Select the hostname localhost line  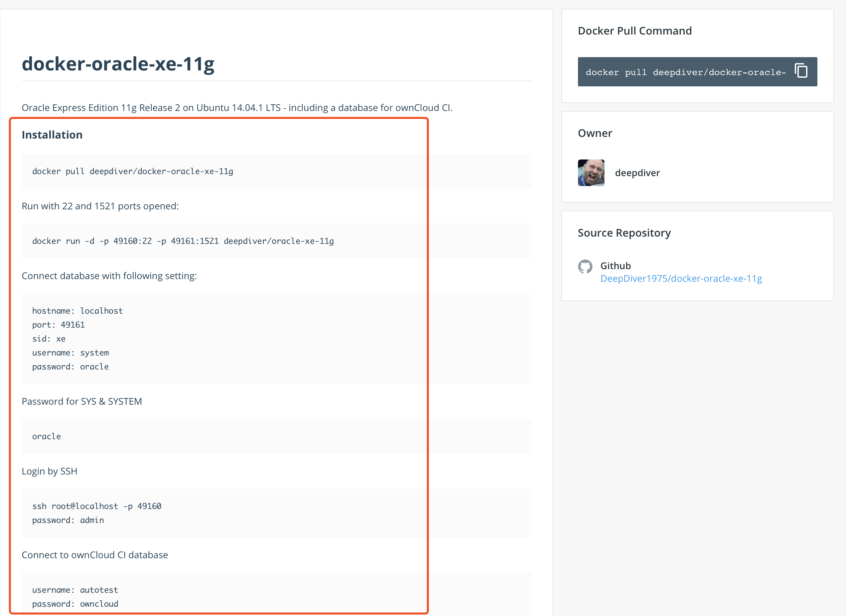click(x=77, y=310)
